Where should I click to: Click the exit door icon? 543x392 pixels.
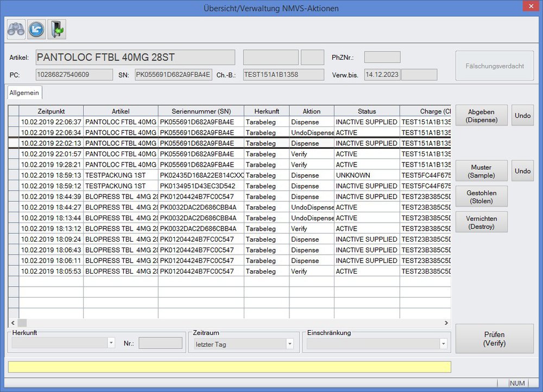[x=56, y=29]
